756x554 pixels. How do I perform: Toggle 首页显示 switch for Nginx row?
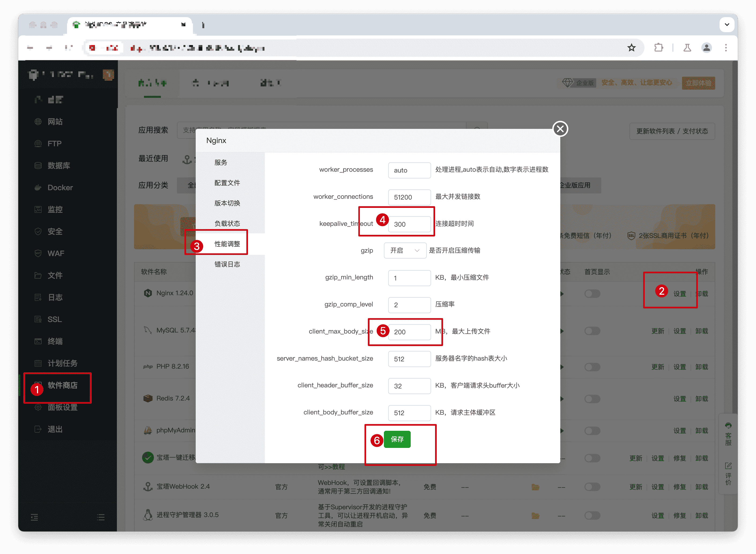(x=592, y=294)
